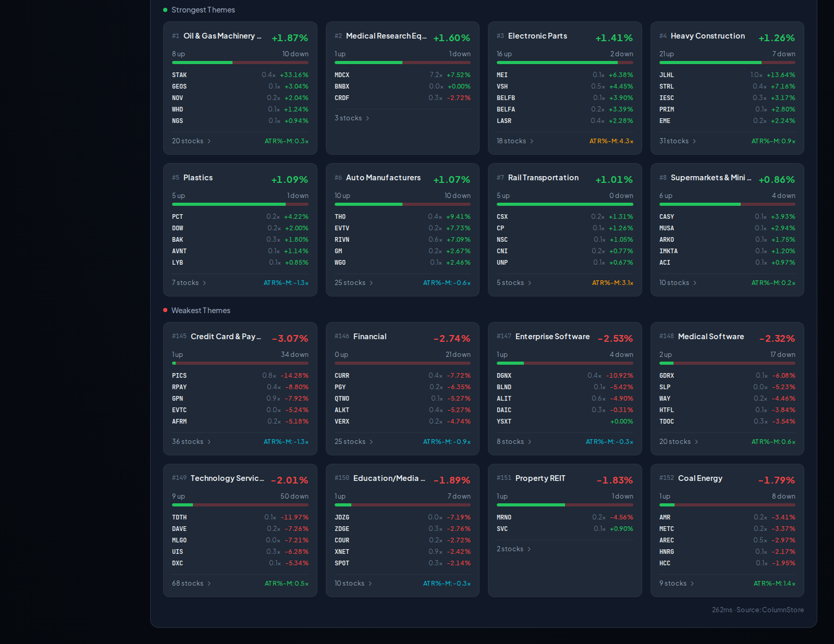Select the CSX ticker row
The image size is (834, 644).
(565, 217)
